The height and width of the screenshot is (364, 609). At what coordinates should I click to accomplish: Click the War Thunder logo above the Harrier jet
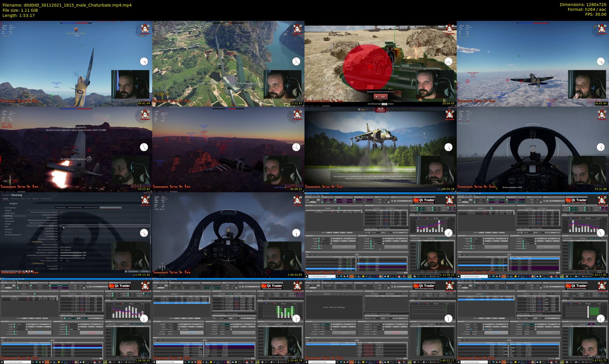tap(380, 110)
